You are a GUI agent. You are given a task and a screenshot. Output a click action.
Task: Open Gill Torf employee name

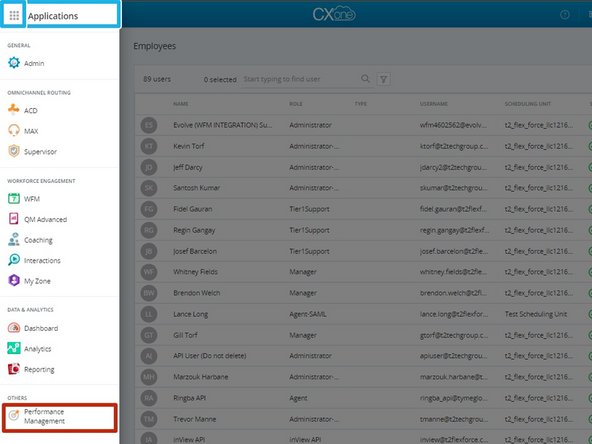coord(185,335)
